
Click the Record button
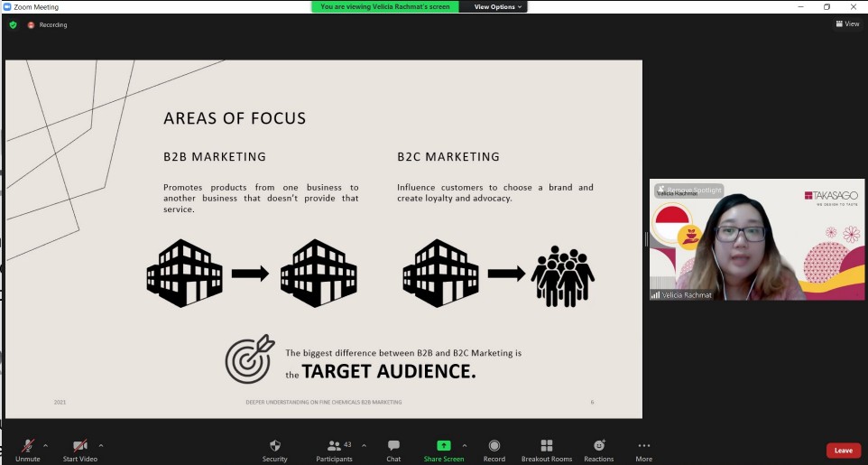point(494,450)
